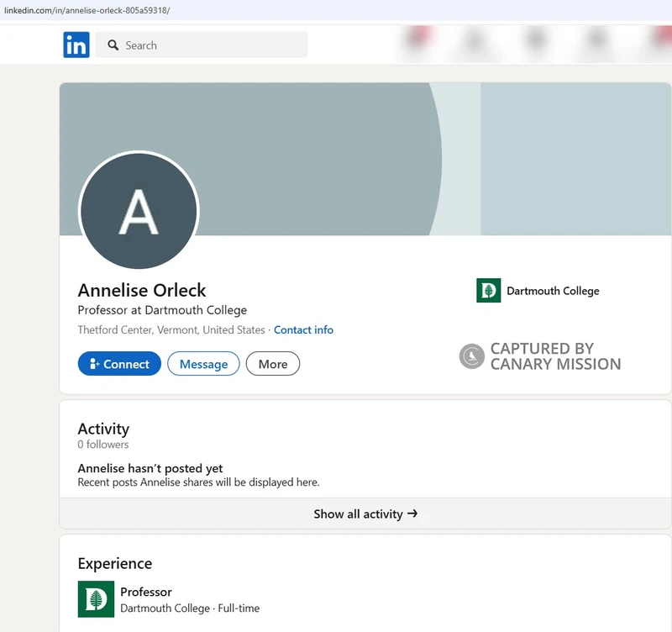The image size is (672, 632).
Task: Click the profile name Annelise Orleck
Action: click(142, 290)
